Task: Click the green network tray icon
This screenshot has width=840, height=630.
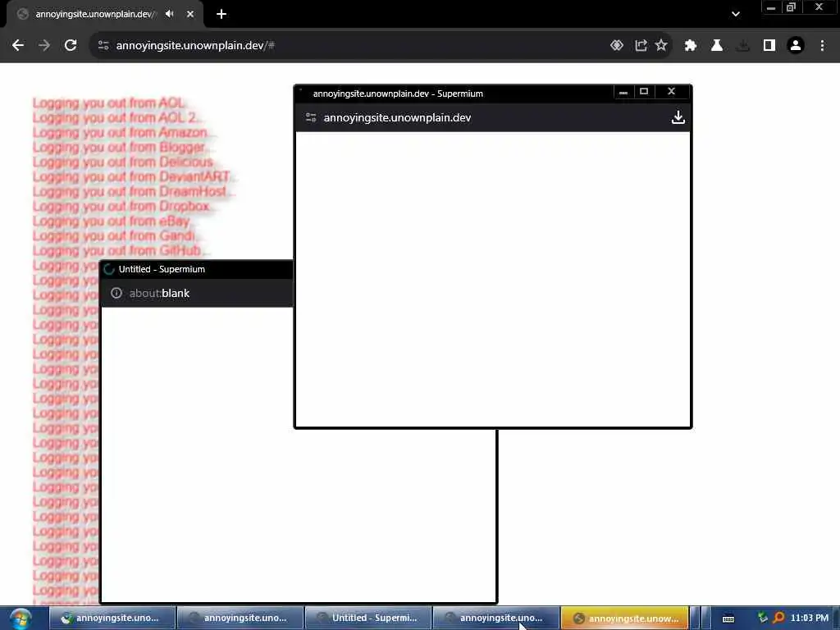Action: coord(762,618)
